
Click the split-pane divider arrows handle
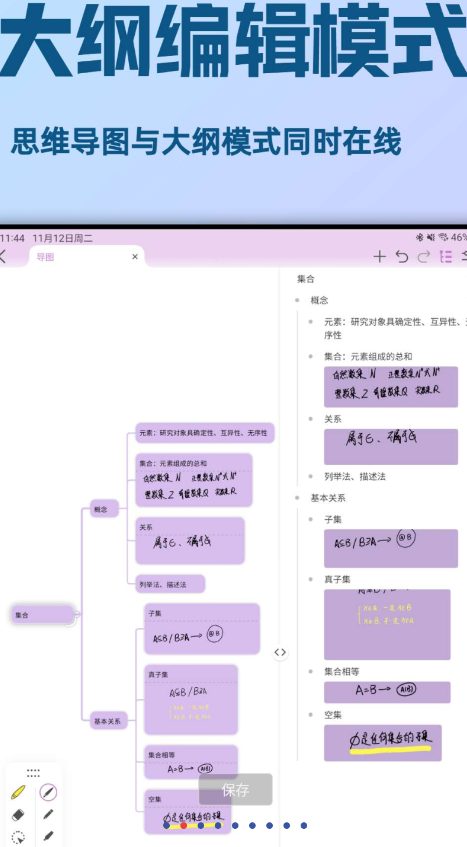[x=280, y=652]
